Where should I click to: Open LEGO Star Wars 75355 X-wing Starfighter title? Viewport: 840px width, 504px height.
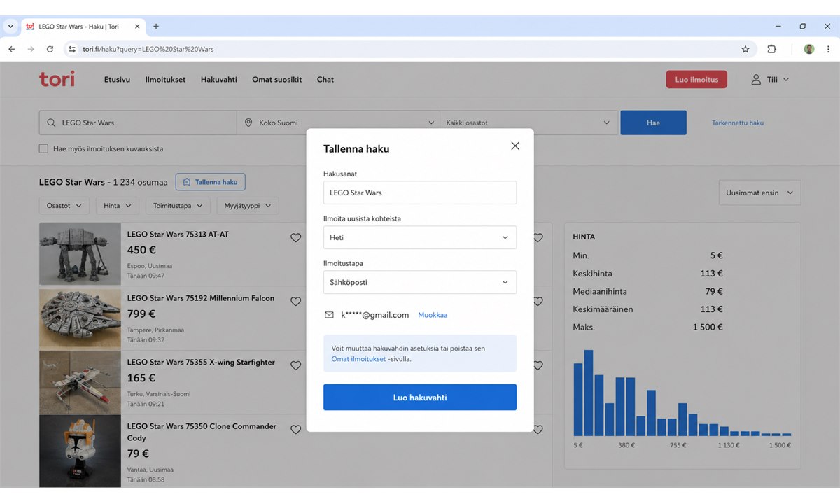click(x=201, y=363)
